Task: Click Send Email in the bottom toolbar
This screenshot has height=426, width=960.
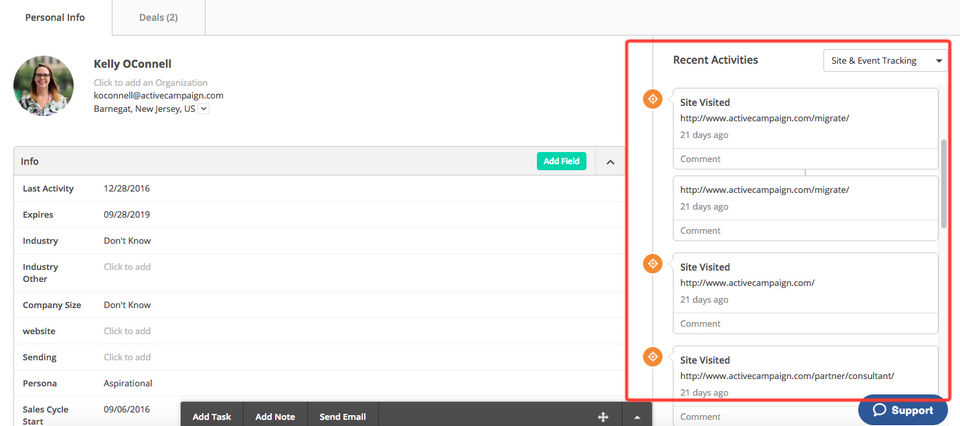Action: 343,417
